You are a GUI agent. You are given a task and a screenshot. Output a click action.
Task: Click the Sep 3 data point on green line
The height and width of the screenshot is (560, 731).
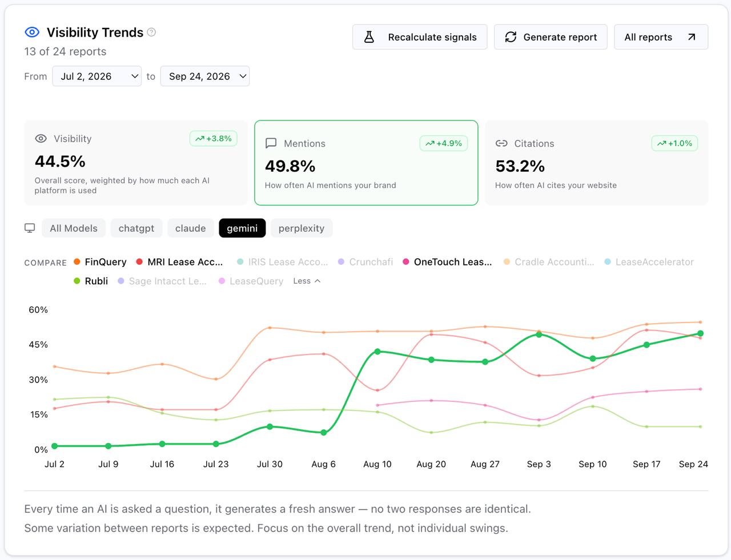539,335
